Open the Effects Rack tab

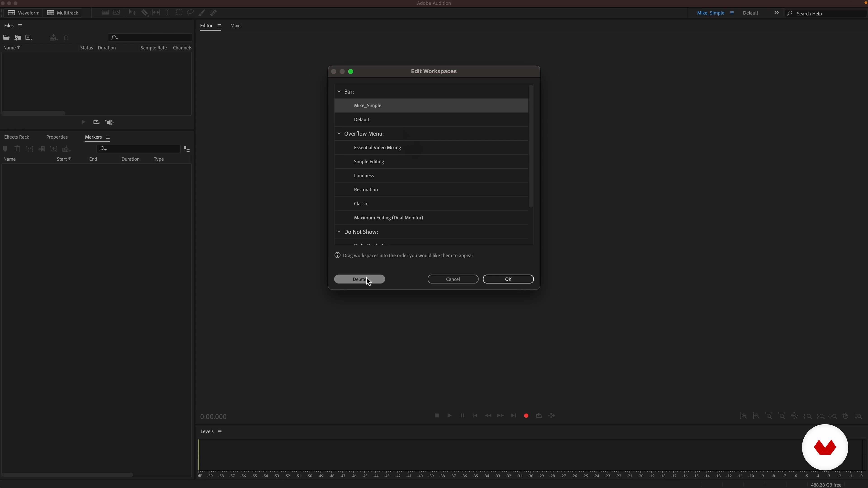tap(17, 137)
